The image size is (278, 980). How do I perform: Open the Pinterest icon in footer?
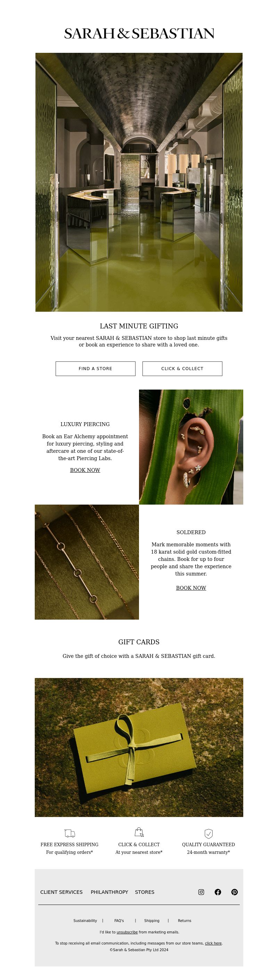(235, 892)
